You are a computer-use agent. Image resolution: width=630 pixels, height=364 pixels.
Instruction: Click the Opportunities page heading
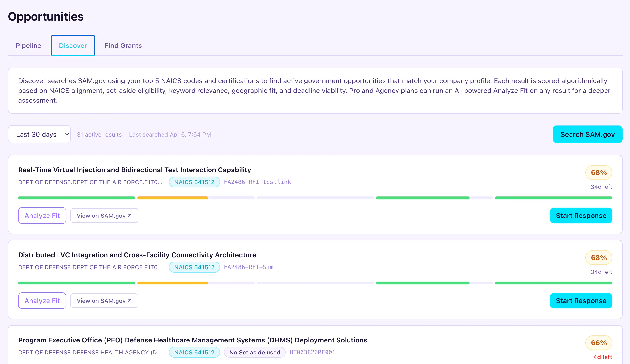[x=46, y=16]
